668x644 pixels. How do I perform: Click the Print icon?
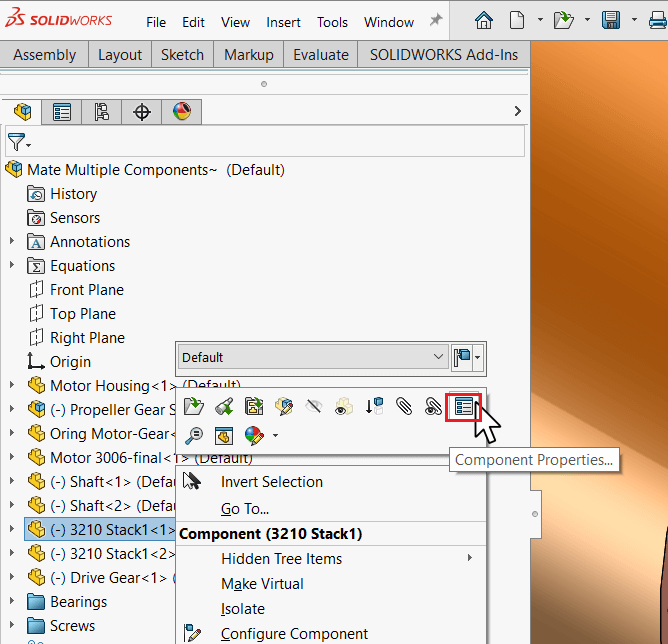(658, 20)
